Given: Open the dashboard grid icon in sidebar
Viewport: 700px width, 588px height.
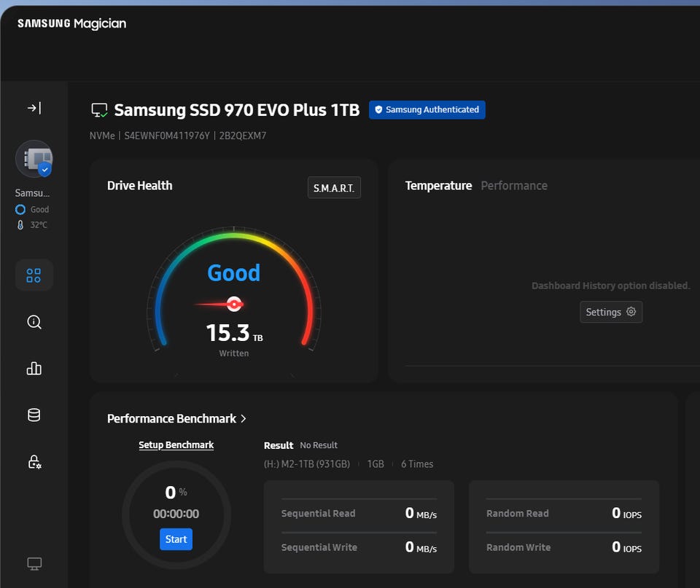Looking at the screenshot, I should click(x=34, y=275).
